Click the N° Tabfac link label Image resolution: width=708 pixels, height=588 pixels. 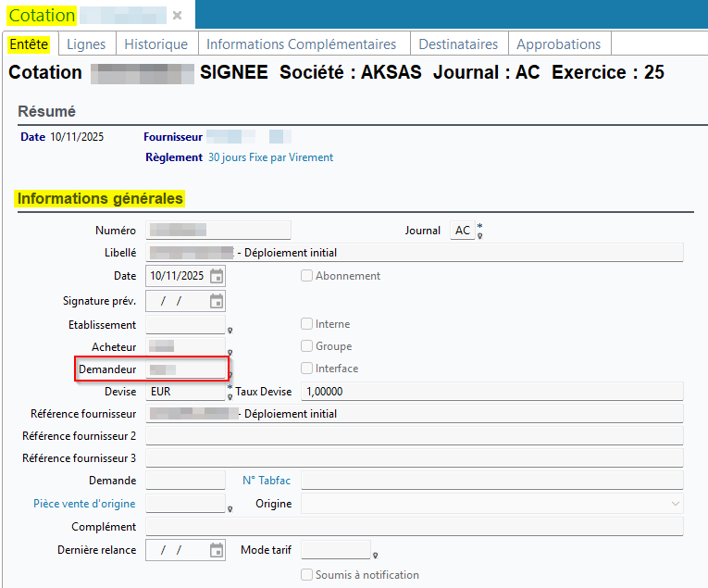(x=267, y=481)
